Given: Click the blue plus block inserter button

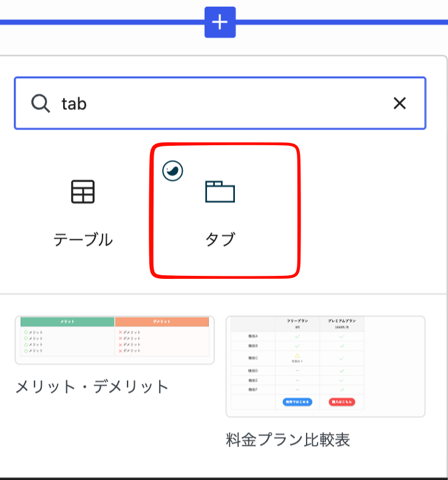Looking at the screenshot, I should pos(220,22).
